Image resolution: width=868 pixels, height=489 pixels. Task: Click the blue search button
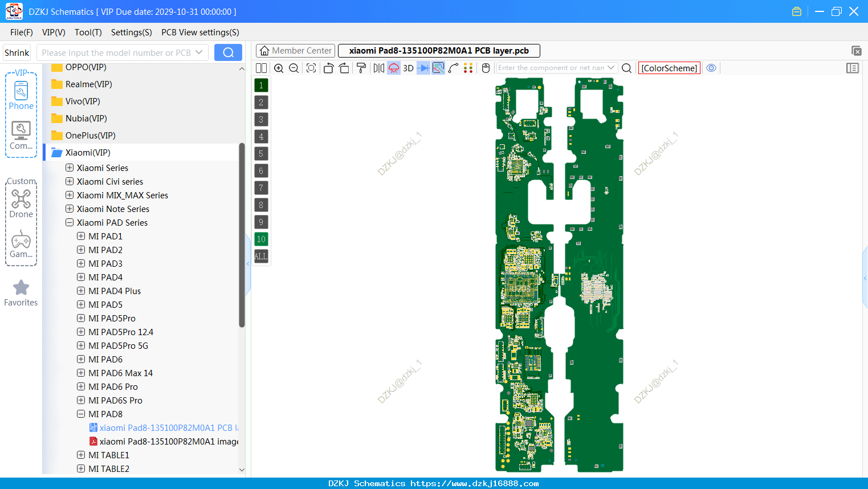228,52
